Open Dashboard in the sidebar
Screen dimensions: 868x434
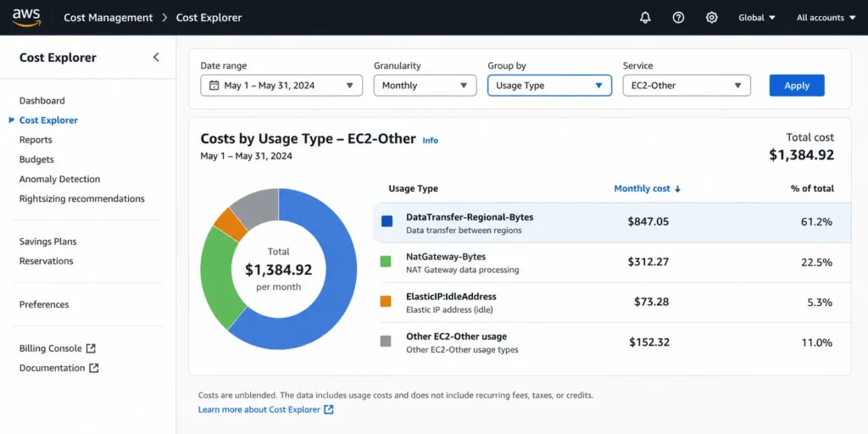[42, 101]
